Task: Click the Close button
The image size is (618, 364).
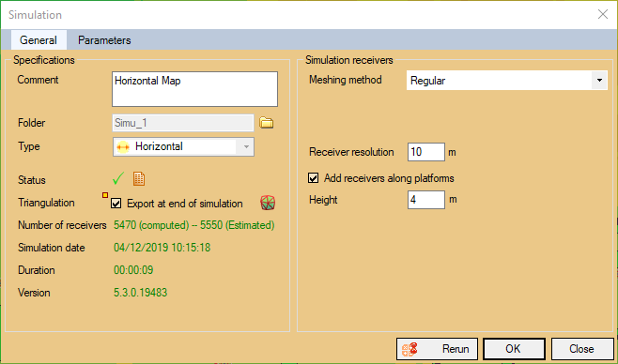Action: (x=582, y=349)
